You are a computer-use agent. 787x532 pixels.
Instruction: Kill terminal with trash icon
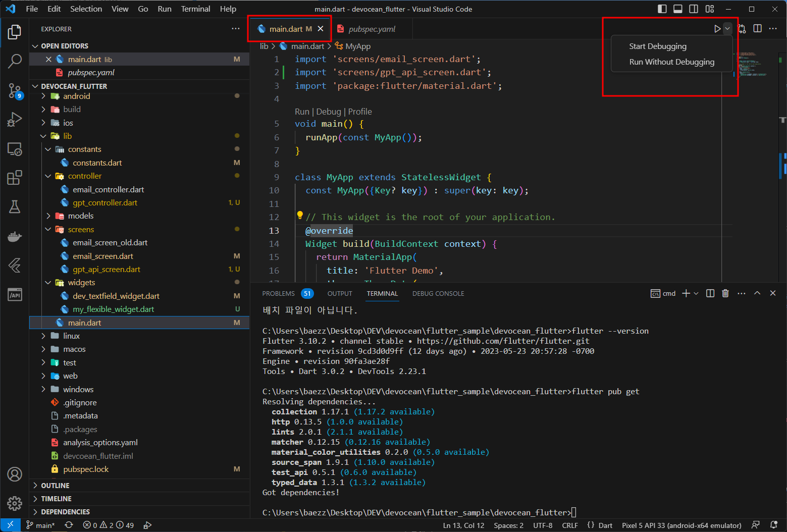pyautogui.click(x=725, y=293)
